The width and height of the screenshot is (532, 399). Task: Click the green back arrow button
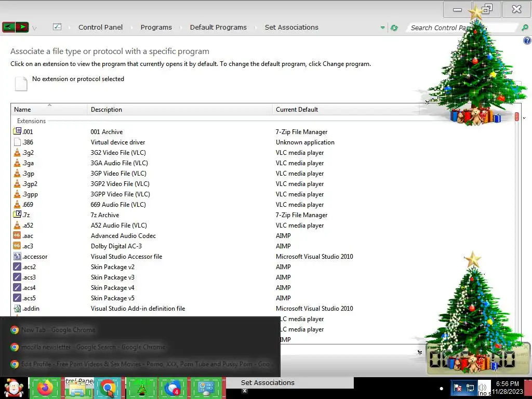[8, 27]
